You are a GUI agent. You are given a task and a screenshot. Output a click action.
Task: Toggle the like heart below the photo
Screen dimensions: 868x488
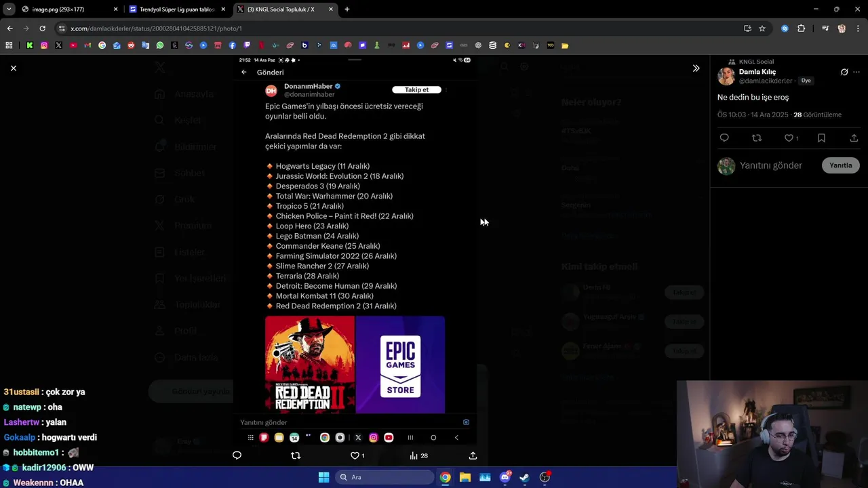tap(355, 455)
